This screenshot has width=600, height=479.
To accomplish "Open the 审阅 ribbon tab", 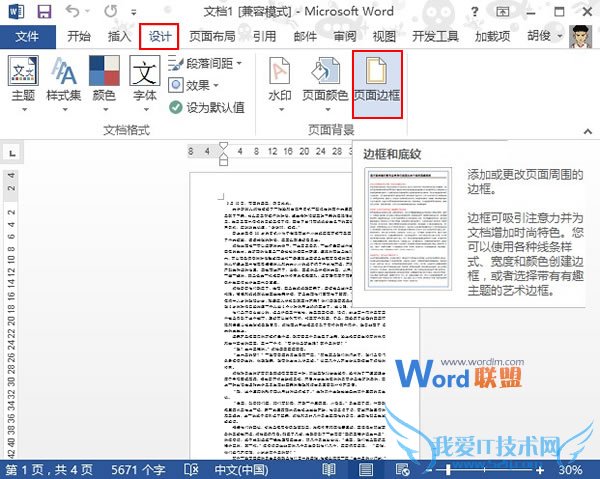I will pyautogui.click(x=345, y=36).
